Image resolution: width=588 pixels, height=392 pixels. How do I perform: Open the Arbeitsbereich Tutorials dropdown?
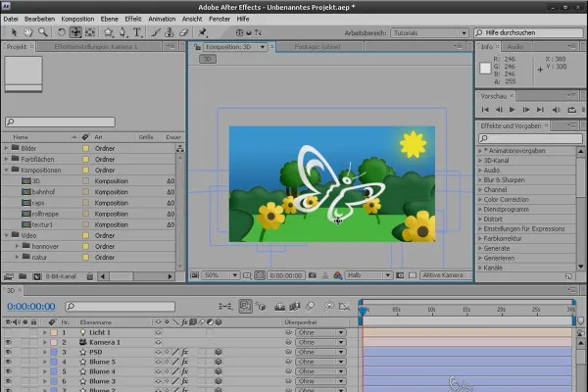(x=429, y=33)
